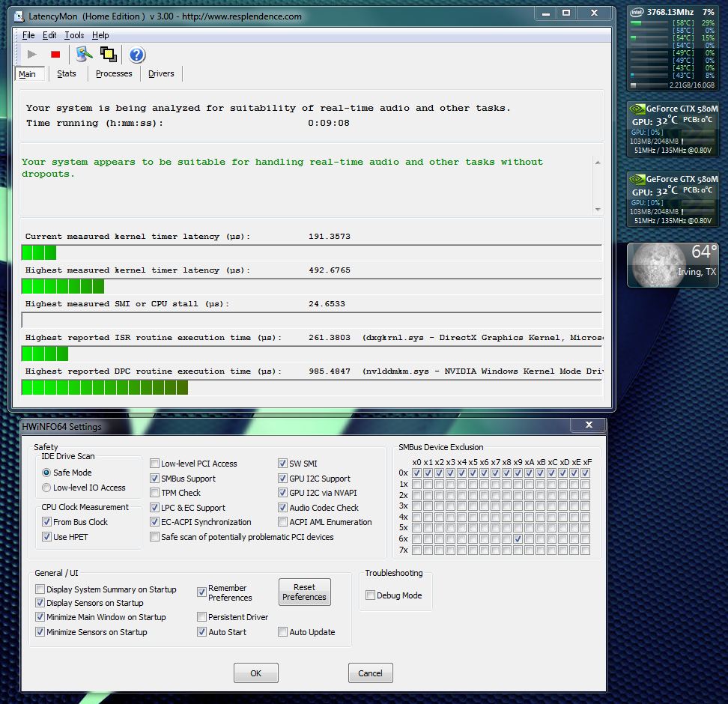
Task: Open the LatencyMon options icon with magnifier
Action: 84,55
